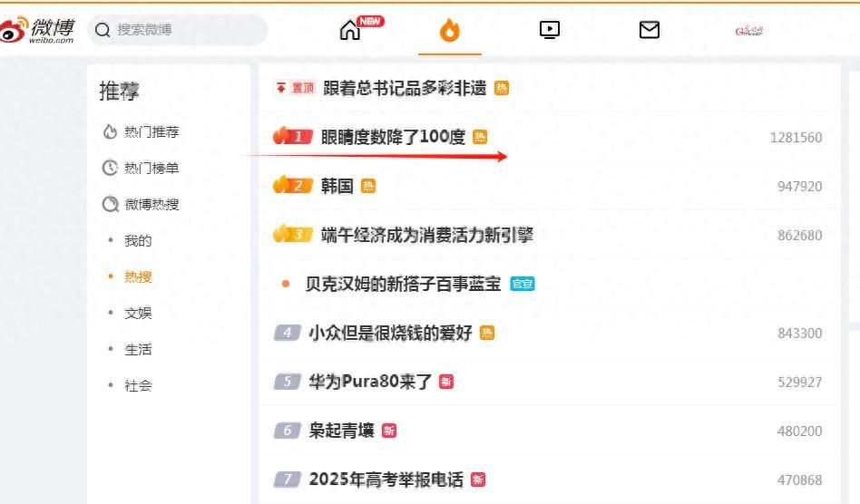860x504 pixels.
Task: Switch to 生活 category
Action: [138, 350]
